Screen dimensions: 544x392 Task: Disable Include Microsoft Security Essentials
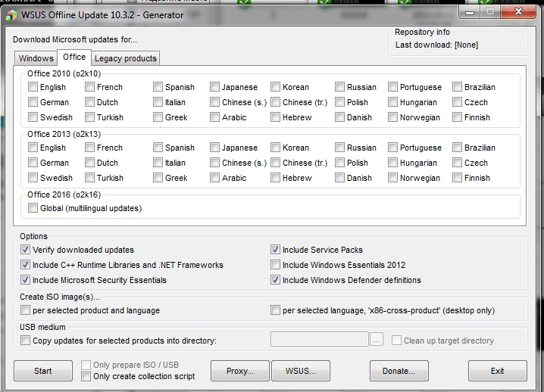point(25,280)
